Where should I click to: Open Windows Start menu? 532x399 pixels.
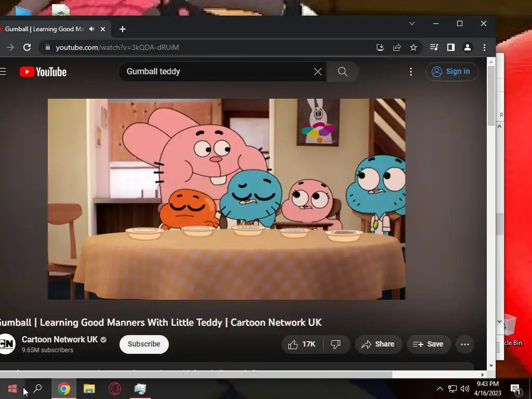[x=12, y=389]
